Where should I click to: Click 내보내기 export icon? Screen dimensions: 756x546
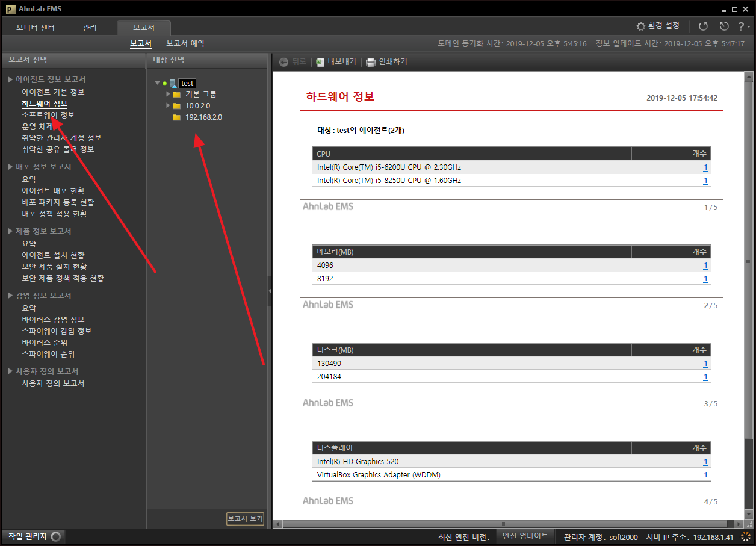[320, 62]
